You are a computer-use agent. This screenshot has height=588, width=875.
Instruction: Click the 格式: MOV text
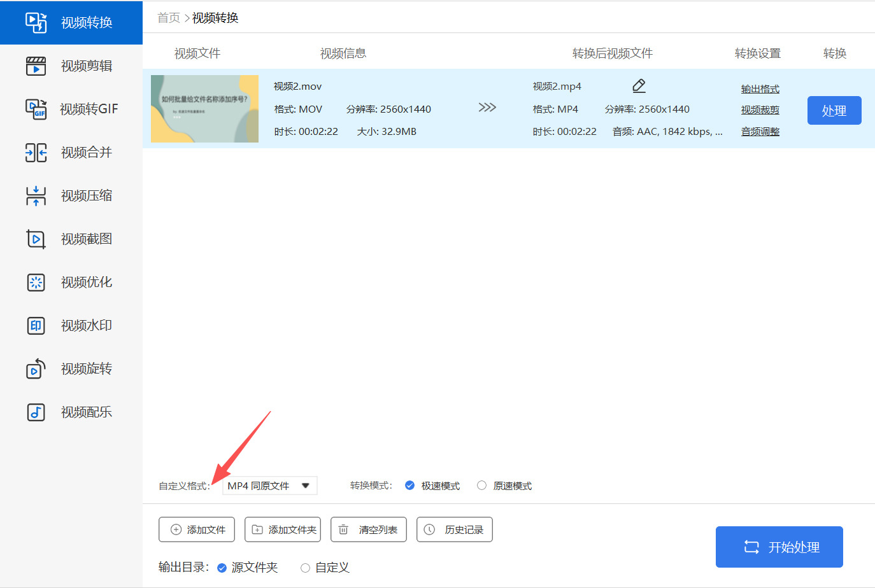pyautogui.click(x=299, y=109)
